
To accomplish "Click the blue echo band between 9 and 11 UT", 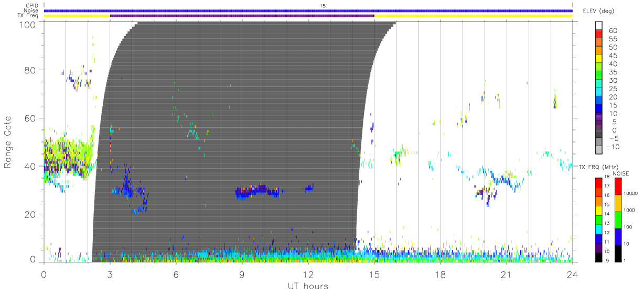I will click(258, 192).
